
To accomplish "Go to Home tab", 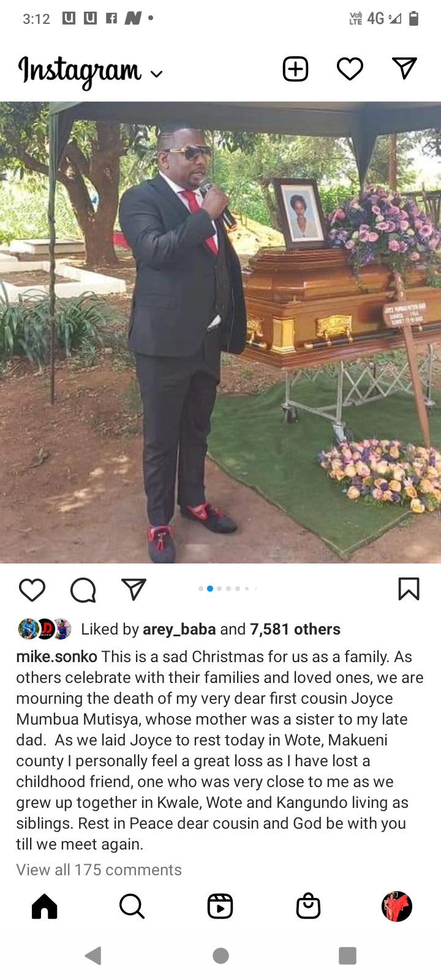I will point(44,906).
